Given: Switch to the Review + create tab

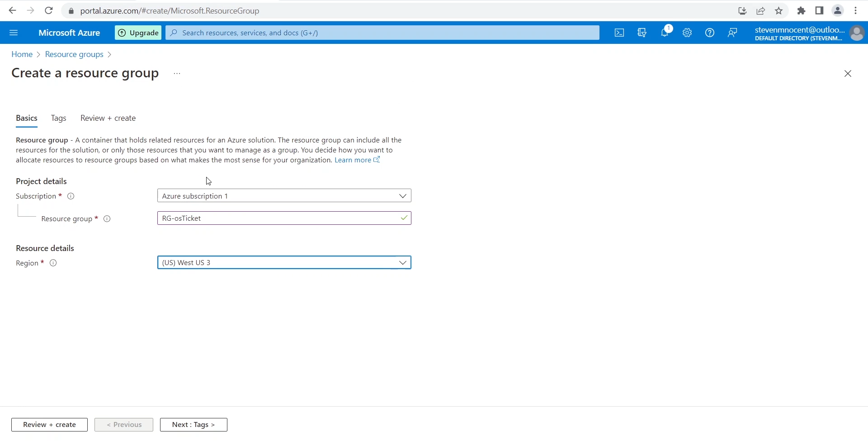Looking at the screenshot, I should tap(108, 118).
